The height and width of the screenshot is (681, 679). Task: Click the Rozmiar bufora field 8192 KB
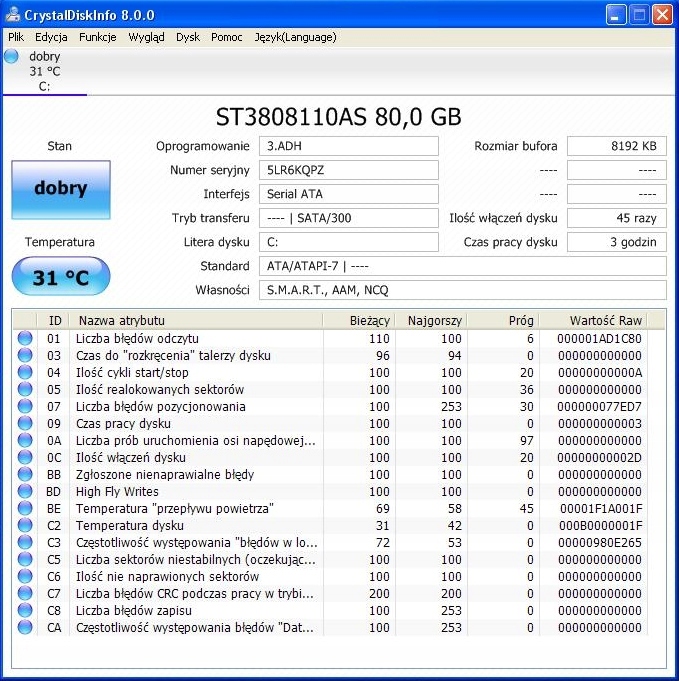pyautogui.click(x=616, y=146)
